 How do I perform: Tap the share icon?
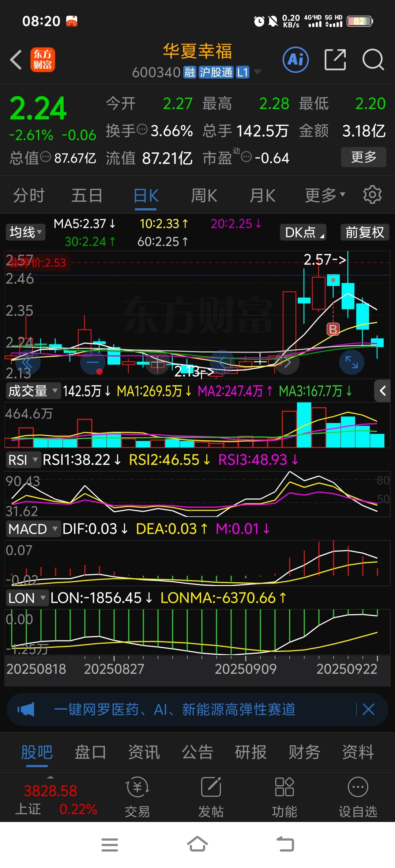coord(335,60)
